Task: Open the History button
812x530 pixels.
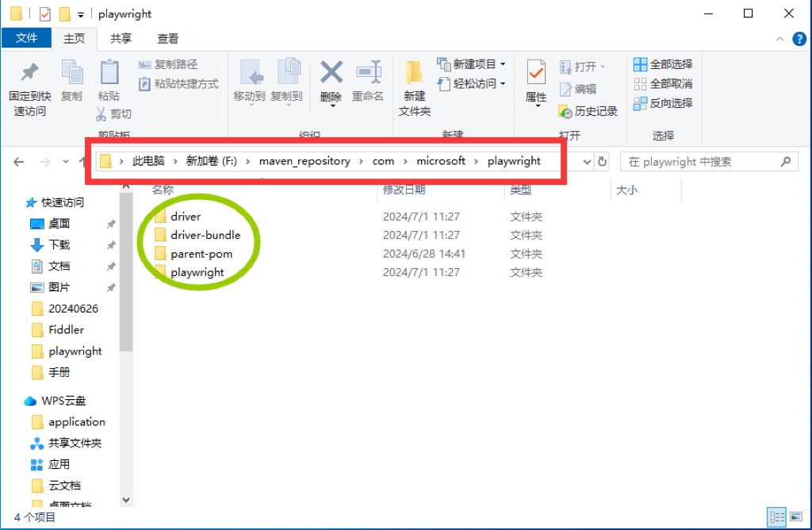Action: coord(588,111)
